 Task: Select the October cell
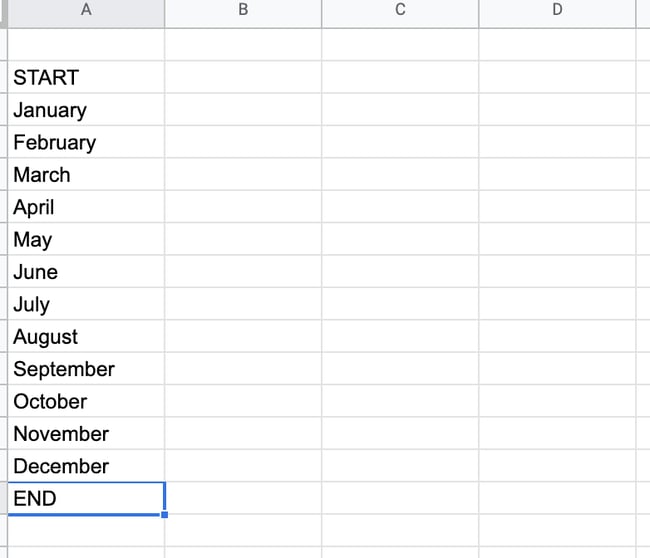[85, 401]
